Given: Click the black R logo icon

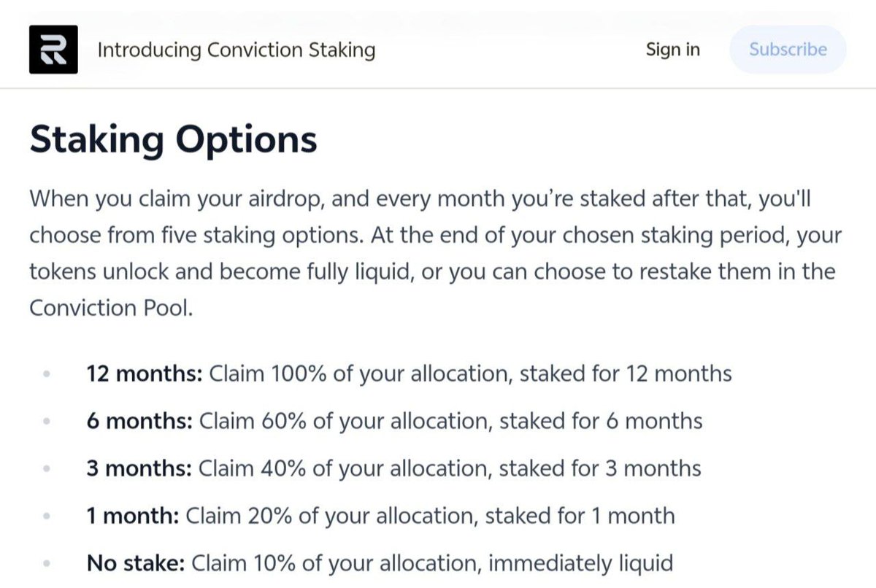Looking at the screenshot, I should coord(53,50).
